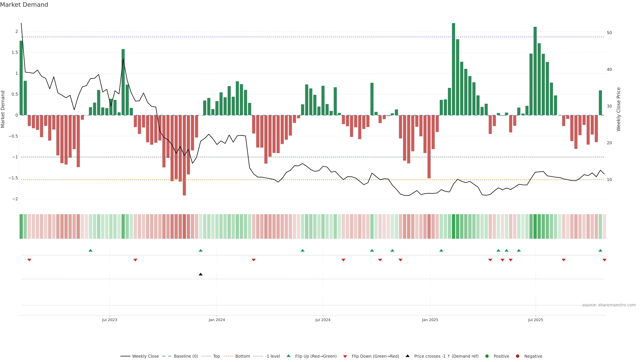Toggle the -1 level legend entry

tap(272, 356)
